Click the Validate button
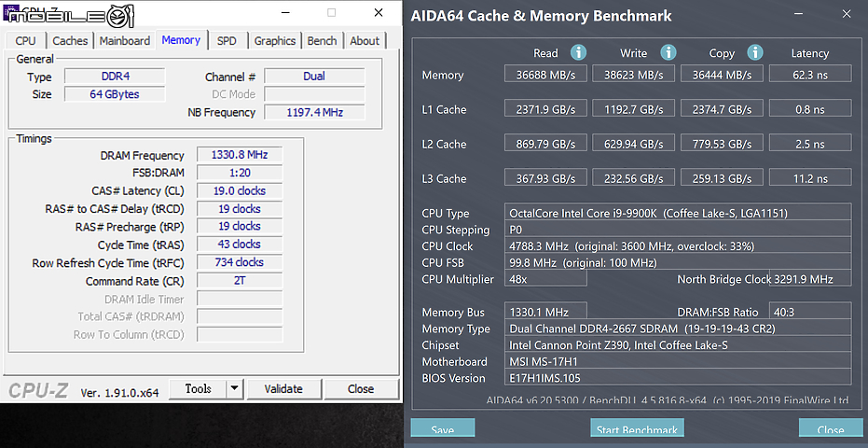 click(x=283, y=389)
